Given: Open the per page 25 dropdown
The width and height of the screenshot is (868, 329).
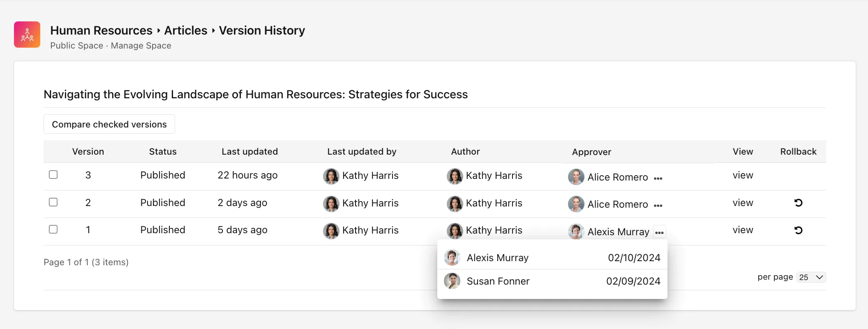Looking at the screenshot, I should tap(811, 277).
